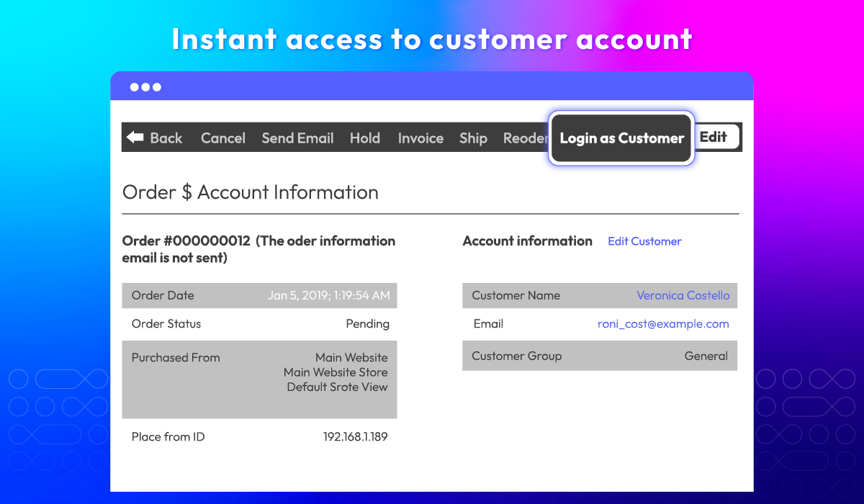This screenshot has height=504, width=864.
Task: Click the Main Website Store text
Action: [336, 372]
